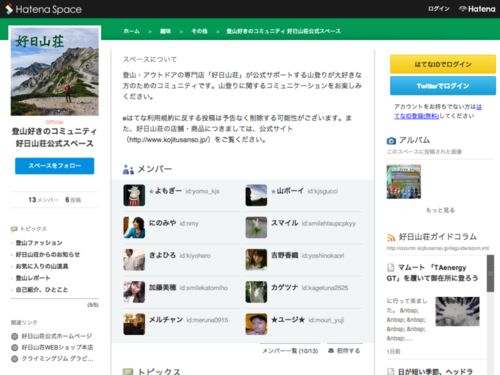Open カゲツナ avatar
500x375 pixels.
[256, 292]
